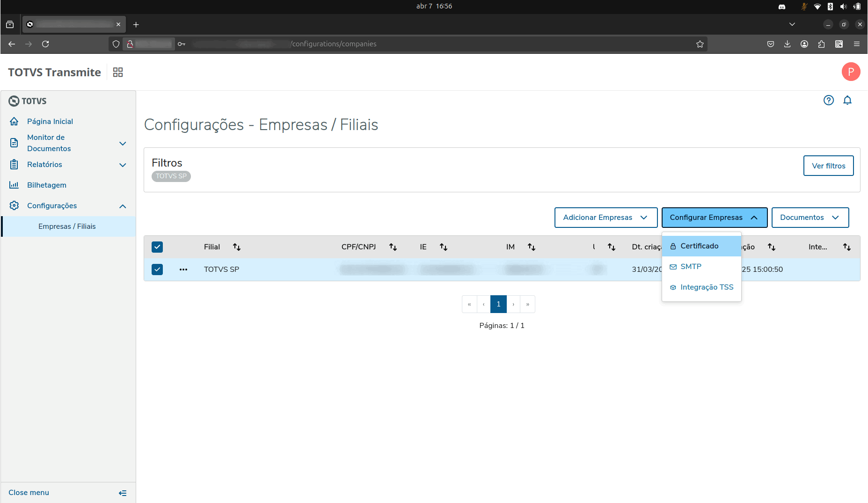The width and height of the screenshot is (868, 503).
Task: Click the TOTVS SP filial cell
Action: tap(221, 270)
